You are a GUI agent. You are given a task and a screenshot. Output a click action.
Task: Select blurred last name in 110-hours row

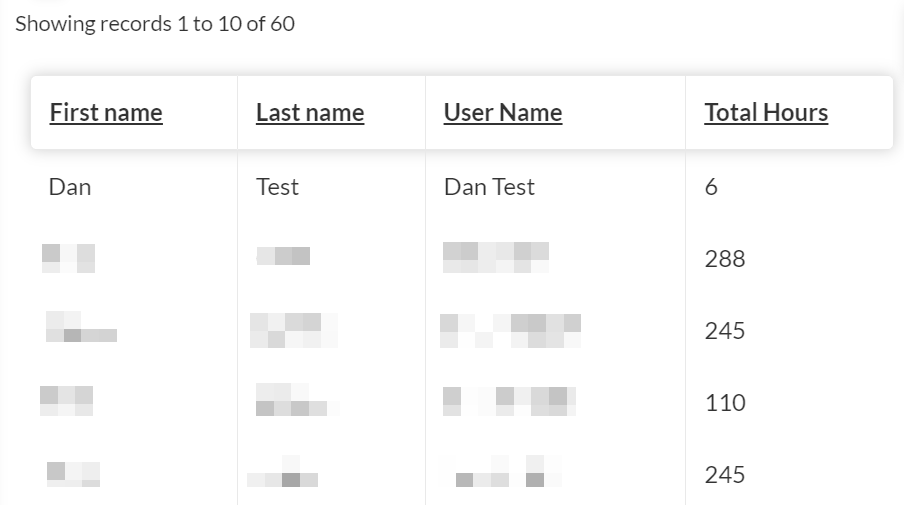click(297, 400)
